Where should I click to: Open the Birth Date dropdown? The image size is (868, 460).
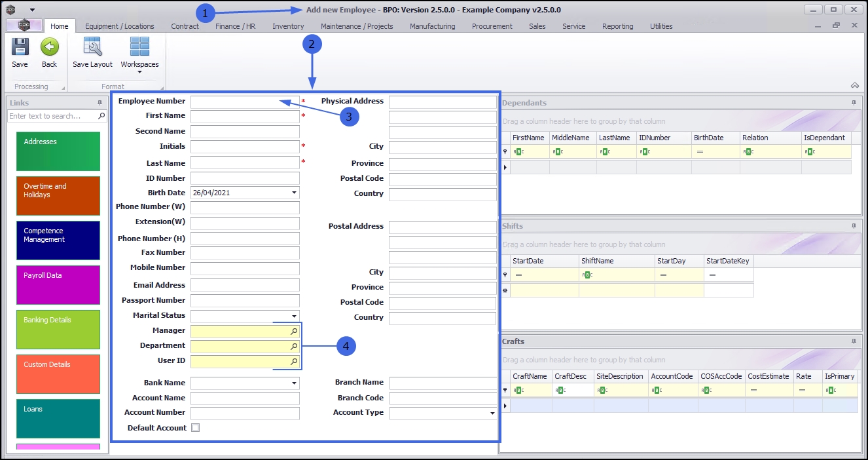pos(295,193)
